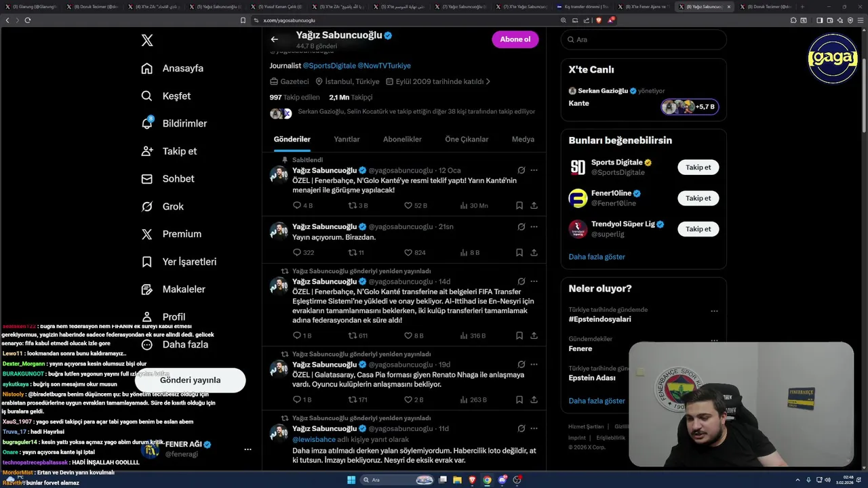
Task: Open Bildirimler notifications
Action: tap(174, 123)
